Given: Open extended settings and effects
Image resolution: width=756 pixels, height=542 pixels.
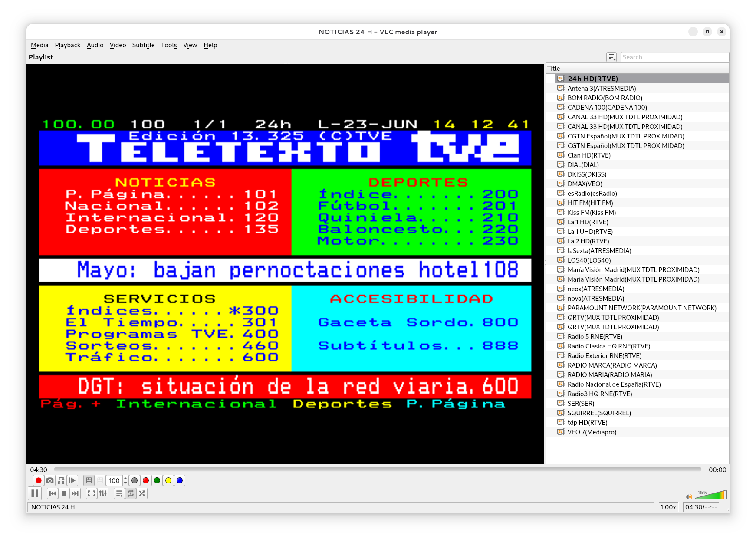Looking at the screenshot, I should click(x=103, y=493).
